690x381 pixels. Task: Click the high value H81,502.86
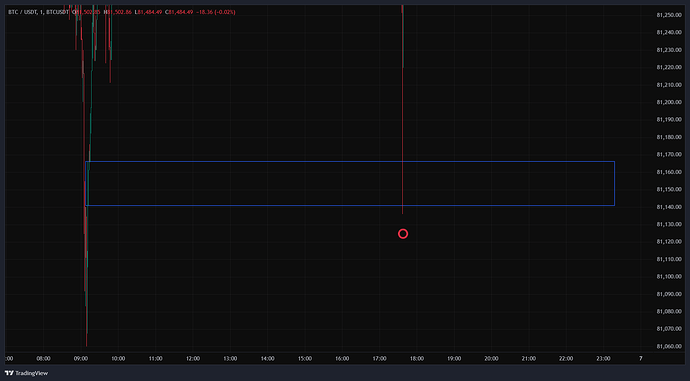[x=117, y=12]
